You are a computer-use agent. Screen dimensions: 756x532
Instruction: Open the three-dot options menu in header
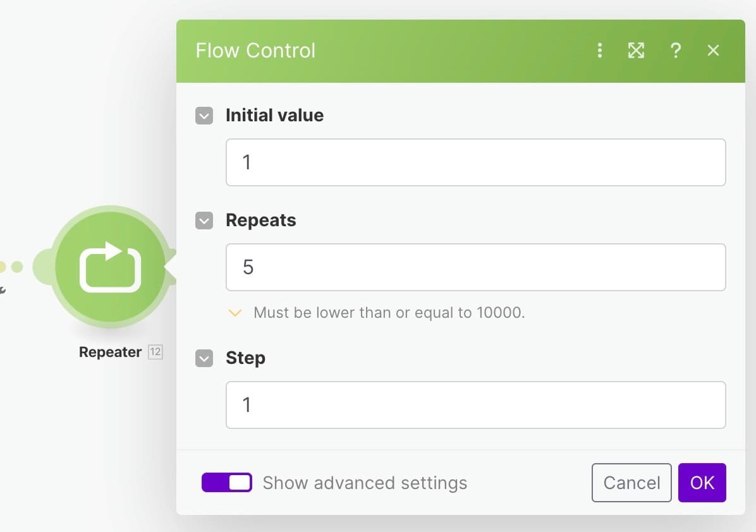pyautogui.click(x=599, y=50)
